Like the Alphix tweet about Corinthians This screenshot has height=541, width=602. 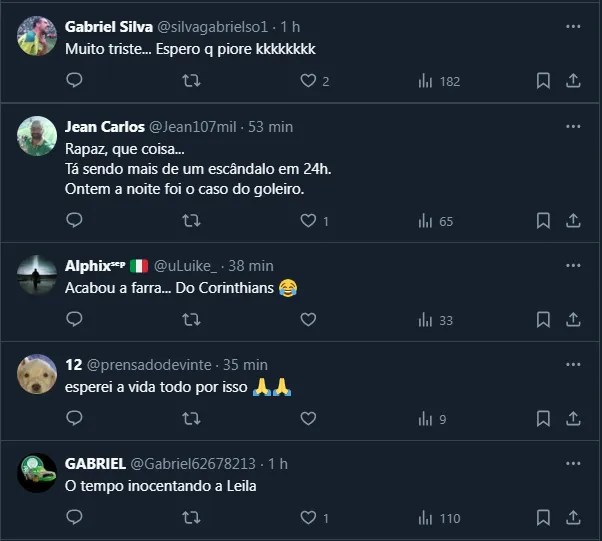pyautogui.click(x=308, y=320)
